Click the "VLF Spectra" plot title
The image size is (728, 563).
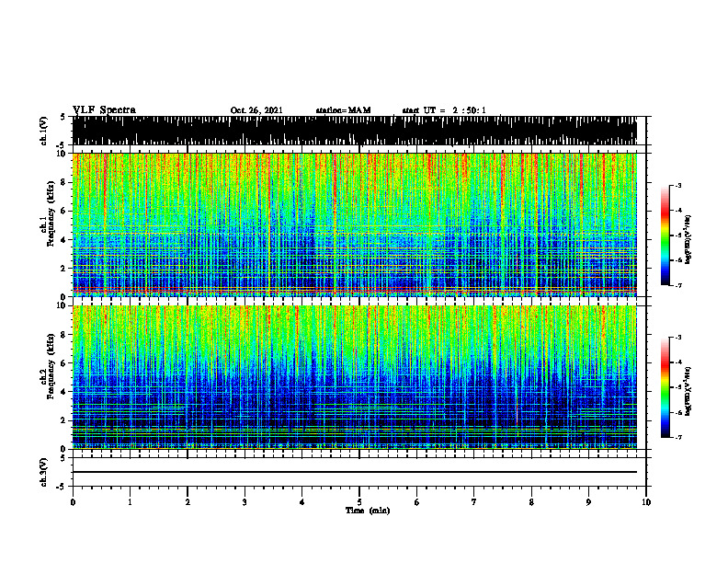click(x=104, y=110)
